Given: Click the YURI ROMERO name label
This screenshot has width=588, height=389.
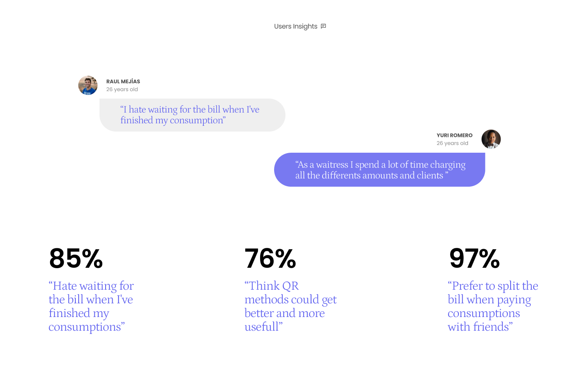Looking at the screenshot, I should [454, 135].
